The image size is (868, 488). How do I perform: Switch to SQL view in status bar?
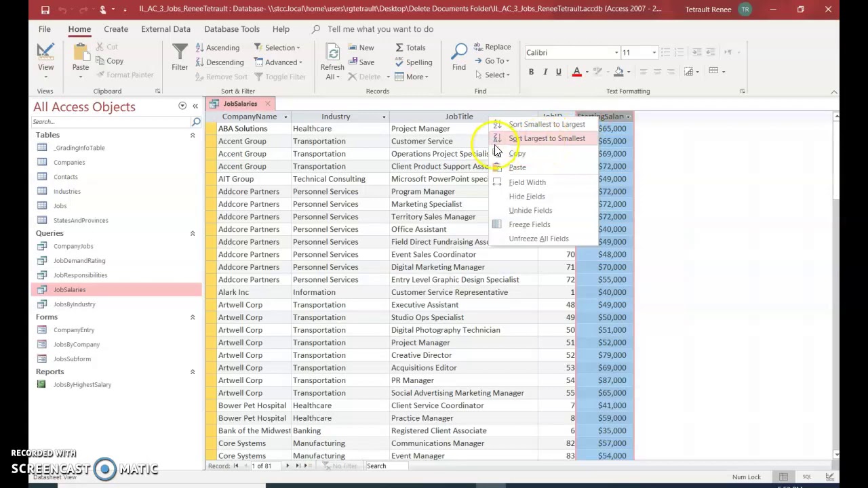(807, 477)
